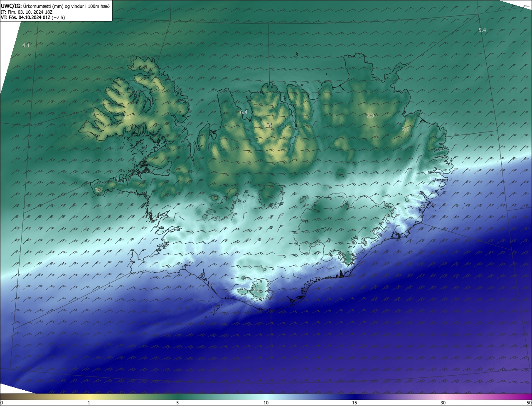Click the 6.4 value on the north coast
This screenshot has height=406, width=532.
244,112
